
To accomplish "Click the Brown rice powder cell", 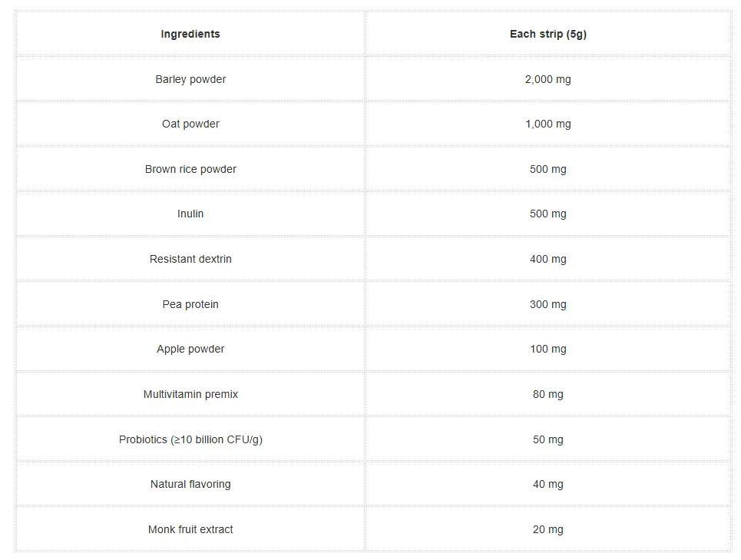I will click(190, 169).
